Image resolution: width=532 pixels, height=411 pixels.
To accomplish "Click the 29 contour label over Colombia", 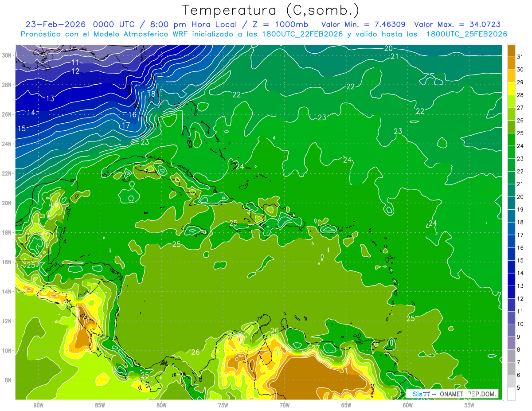I will (224, 375).
